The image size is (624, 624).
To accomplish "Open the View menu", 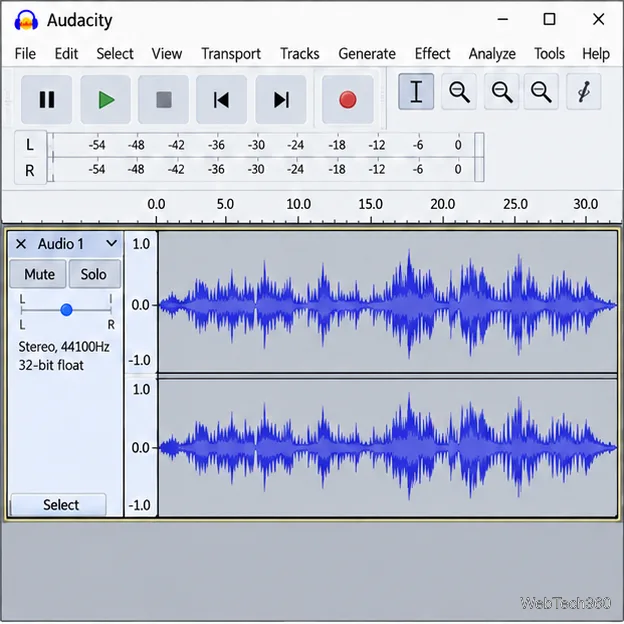I will [167, 54].
